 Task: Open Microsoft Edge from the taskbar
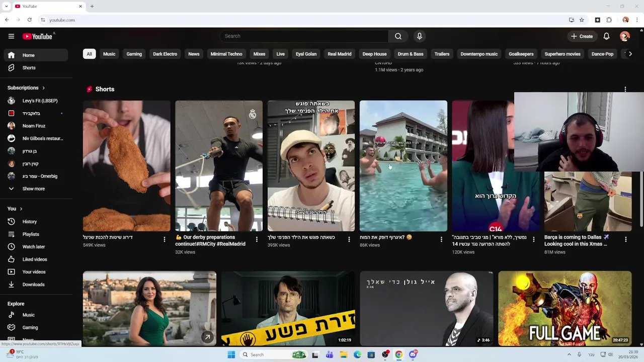tap(357, 355)
